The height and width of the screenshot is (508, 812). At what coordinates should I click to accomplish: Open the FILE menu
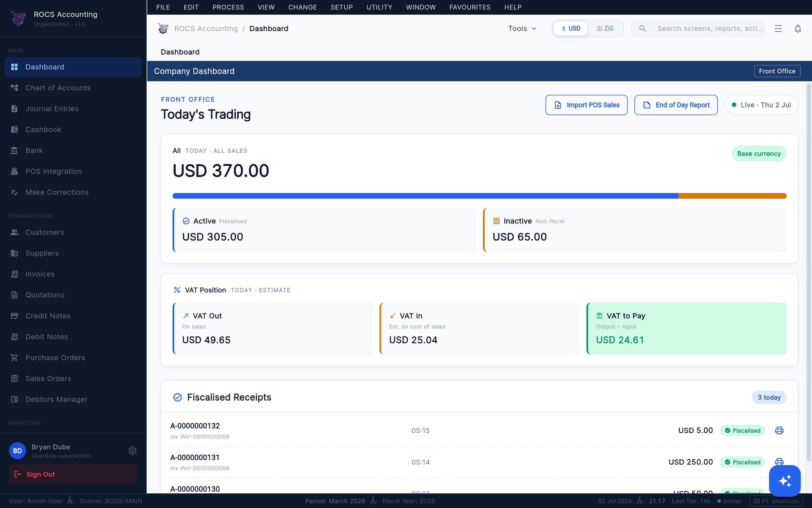(163, 7)
